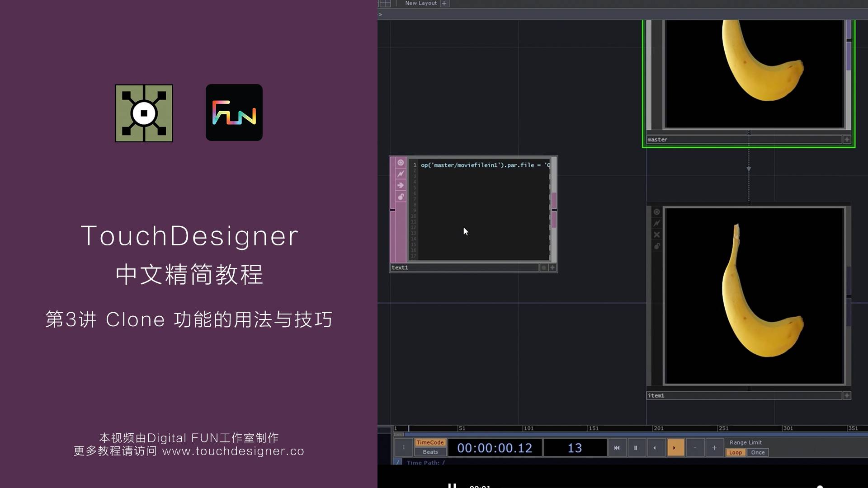Click the leftmost I button beside TimeCode

[403, 448]
